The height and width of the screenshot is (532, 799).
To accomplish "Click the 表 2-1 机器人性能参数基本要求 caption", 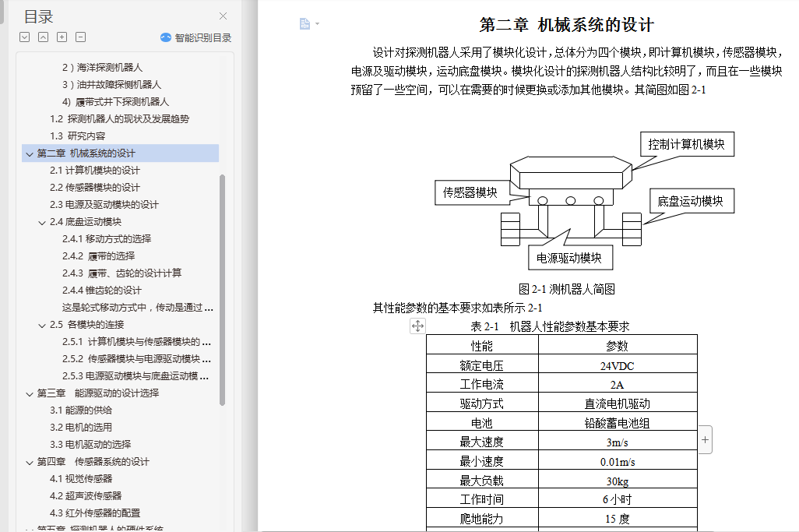I will (x=550, y=326).
